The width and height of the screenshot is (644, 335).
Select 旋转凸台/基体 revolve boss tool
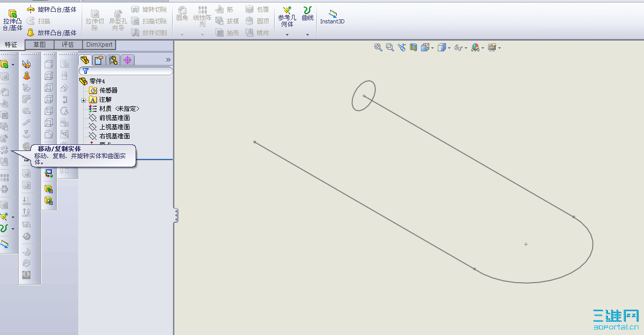52,10
